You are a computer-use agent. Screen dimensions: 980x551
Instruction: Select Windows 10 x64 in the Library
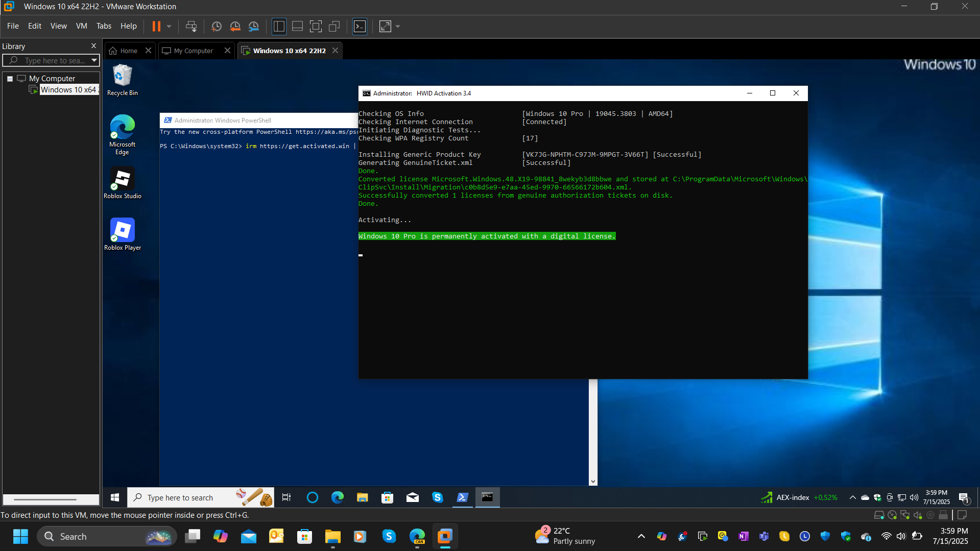pos(68,89)
